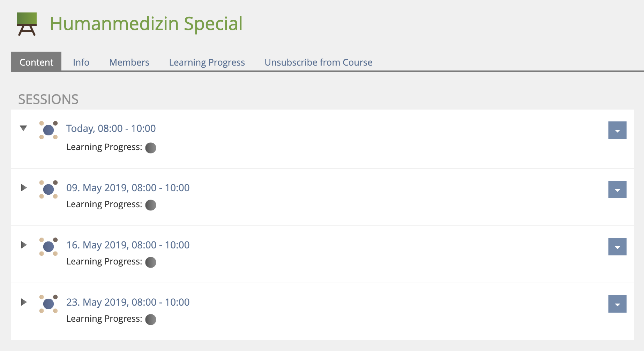This screenshot has height=351, width=644.
Task: Click learning progress icon for 09. May session
Action: point(151,205)
